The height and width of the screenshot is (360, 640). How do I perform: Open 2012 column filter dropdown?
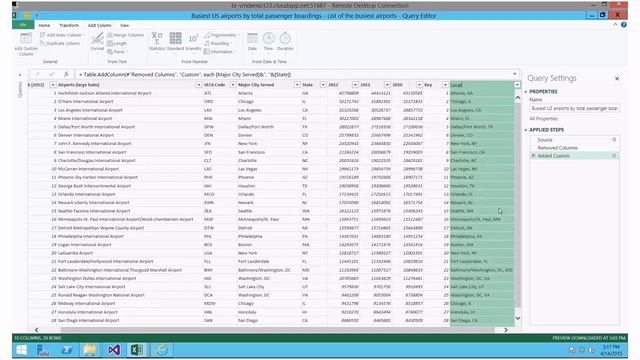(355, 85)
